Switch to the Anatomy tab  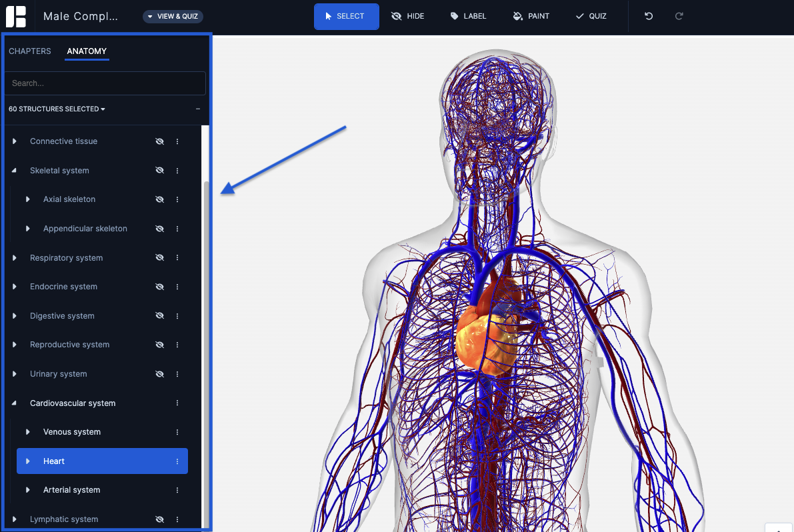[87, 51]
